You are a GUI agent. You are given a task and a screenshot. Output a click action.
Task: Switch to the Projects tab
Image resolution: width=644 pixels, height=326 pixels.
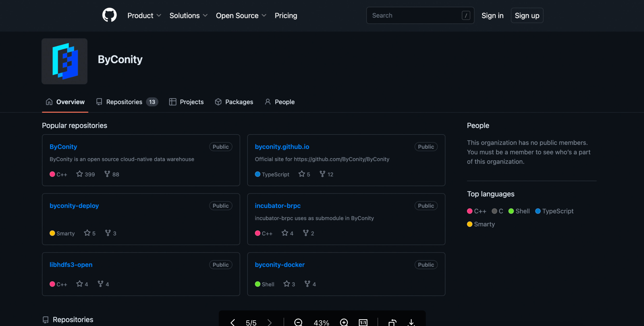(186, 102)
